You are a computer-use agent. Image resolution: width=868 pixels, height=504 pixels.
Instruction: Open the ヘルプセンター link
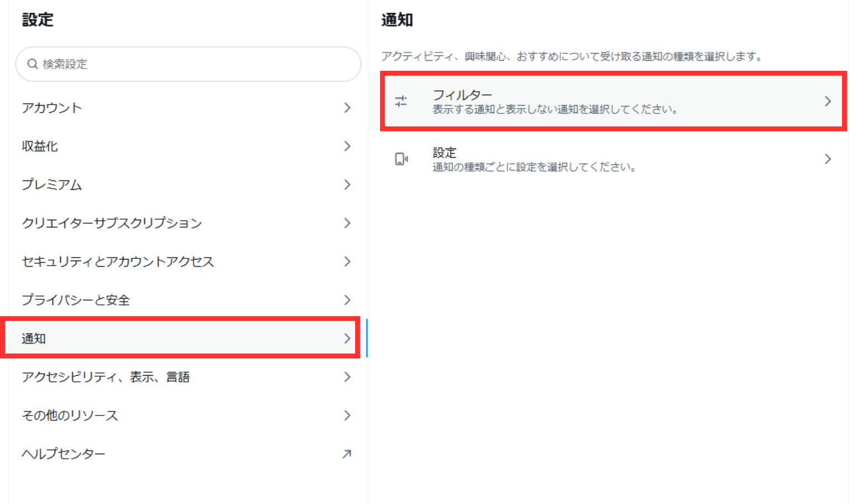click(64, 454)
